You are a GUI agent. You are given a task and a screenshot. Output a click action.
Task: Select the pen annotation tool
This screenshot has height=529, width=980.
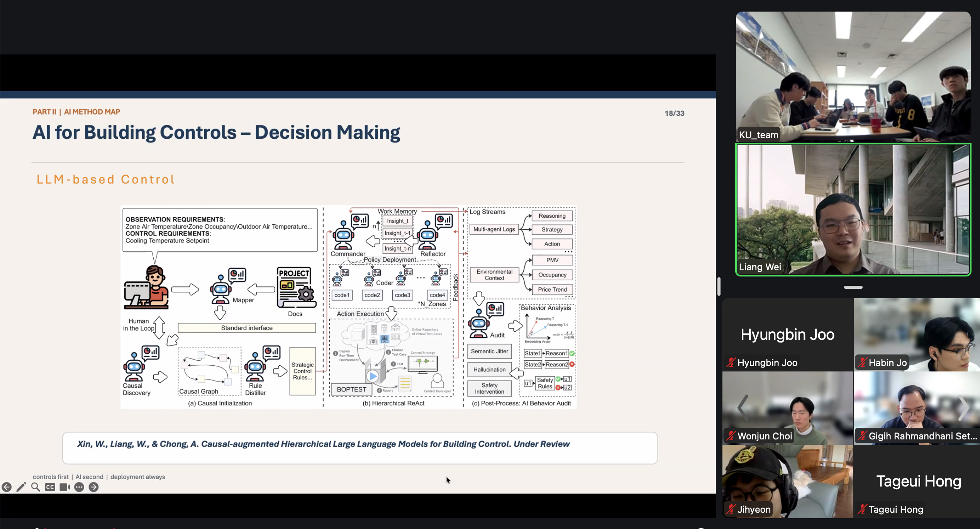[x=21, y=487]
